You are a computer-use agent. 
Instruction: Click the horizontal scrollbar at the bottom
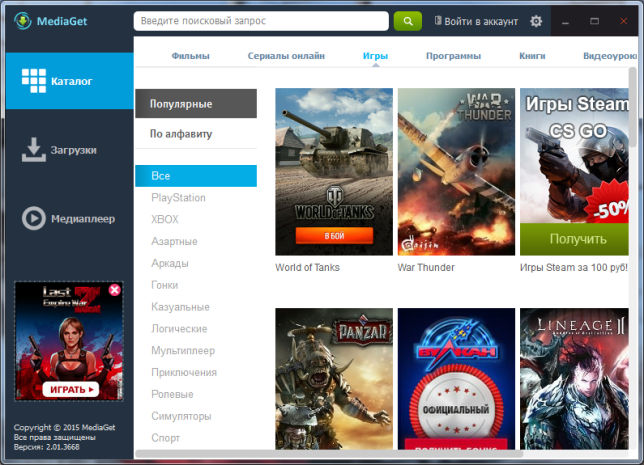tap(329, 454)
